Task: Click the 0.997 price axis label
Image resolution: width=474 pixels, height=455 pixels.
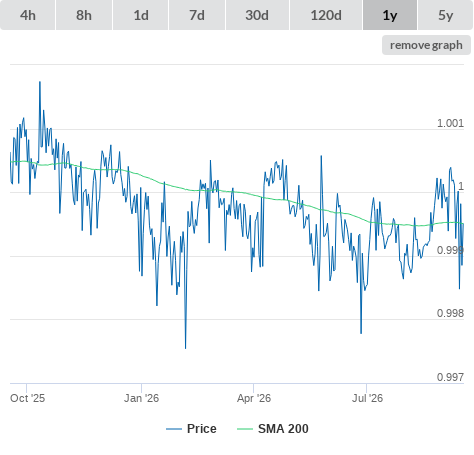Action: coord(450,377)
